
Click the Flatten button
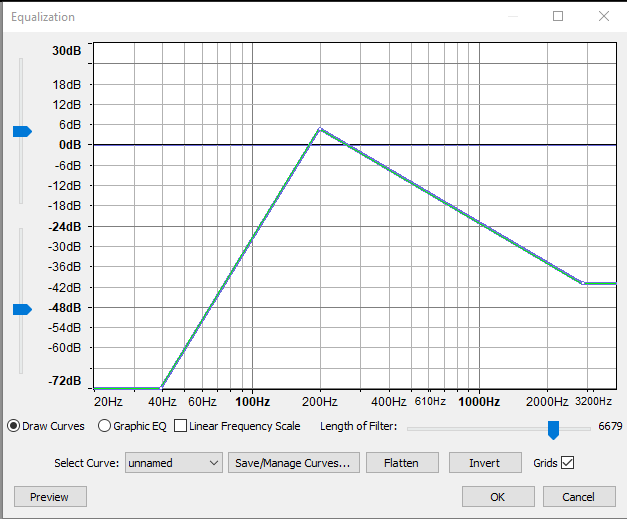pos(402,463)
